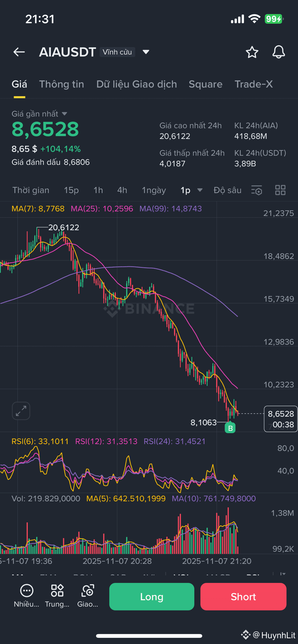Switch to the Giá tab
Screen dimensions: 298x644
click(x=19, y=84)
